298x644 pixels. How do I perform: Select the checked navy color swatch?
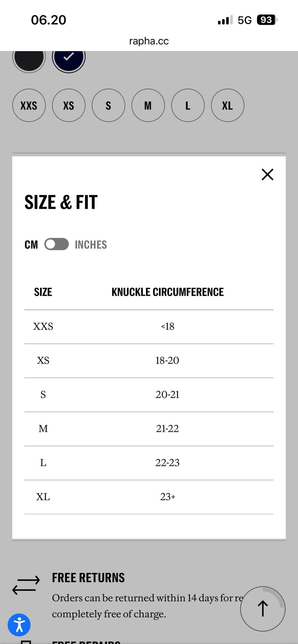click(69, 58)
